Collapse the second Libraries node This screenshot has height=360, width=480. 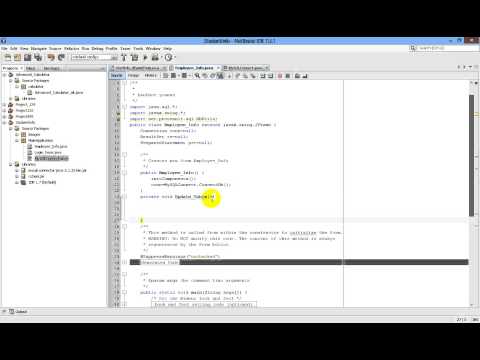pyautogui.click(x=11, y=164)
